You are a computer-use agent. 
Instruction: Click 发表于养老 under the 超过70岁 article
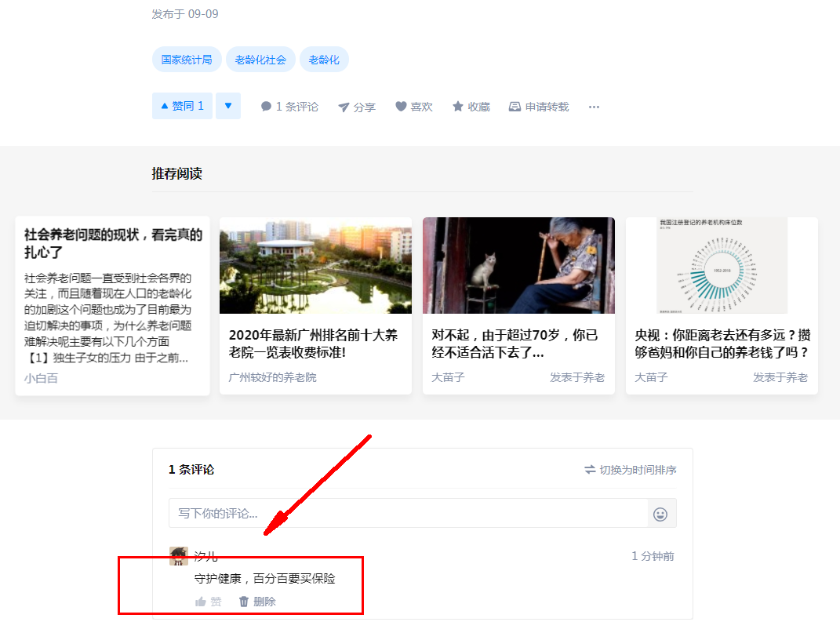click(577, 377)
